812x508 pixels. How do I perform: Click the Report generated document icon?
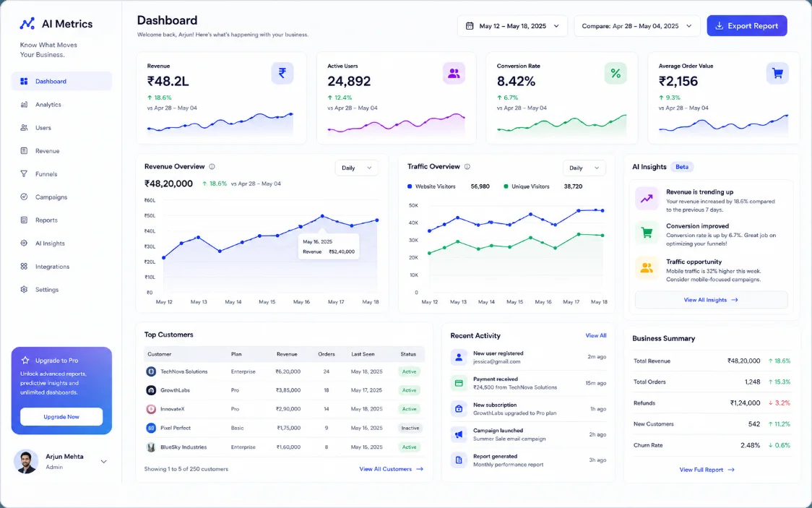459,460
